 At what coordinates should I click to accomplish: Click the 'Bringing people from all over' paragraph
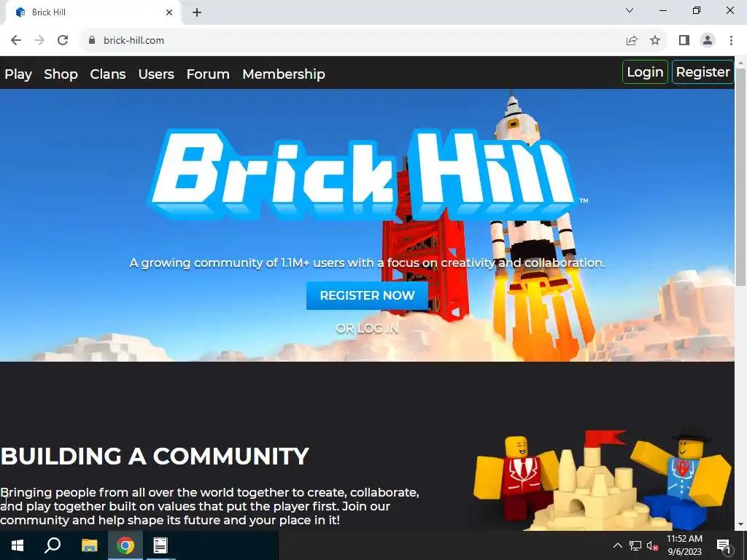click(x=209, y=506)
